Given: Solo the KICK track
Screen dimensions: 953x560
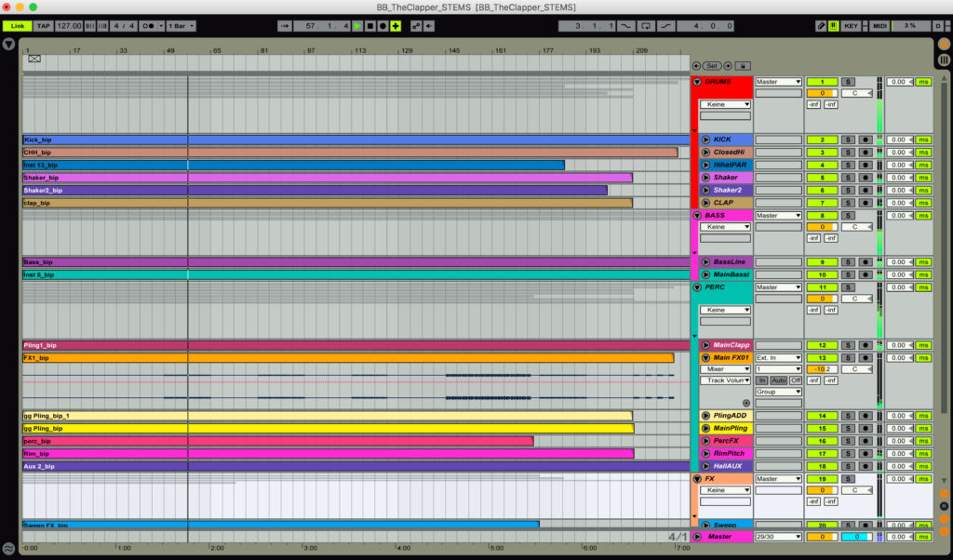Looking at the screenshot, I should point(848,140).
